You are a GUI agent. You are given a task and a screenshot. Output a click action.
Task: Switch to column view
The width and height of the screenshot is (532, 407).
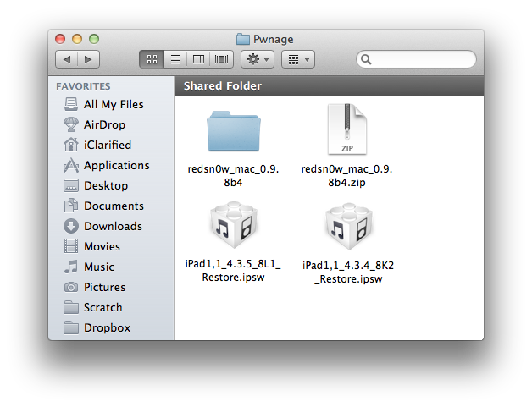click(x=198, y=59)
